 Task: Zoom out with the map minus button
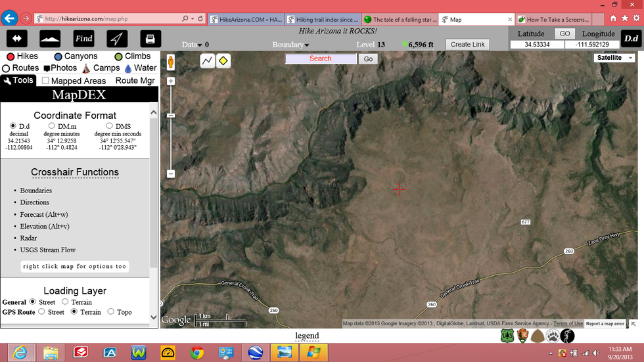[x=171, y=173]
